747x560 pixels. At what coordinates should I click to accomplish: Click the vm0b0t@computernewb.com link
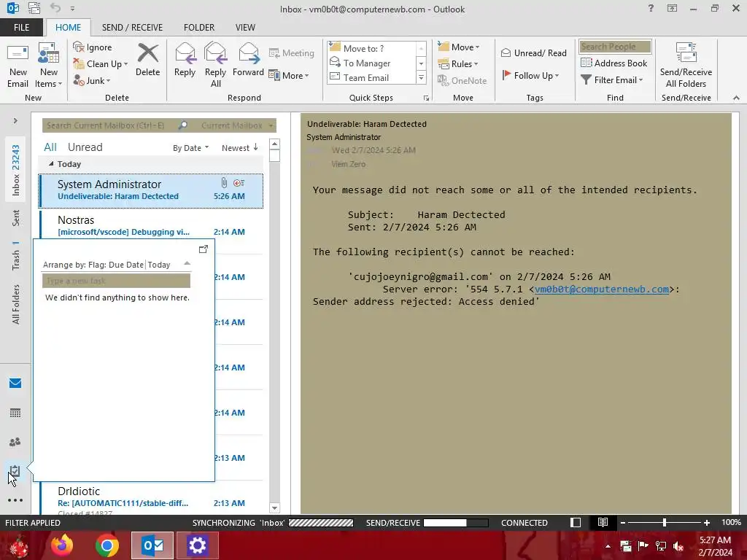pyautogui.click(x=601, y=289)
